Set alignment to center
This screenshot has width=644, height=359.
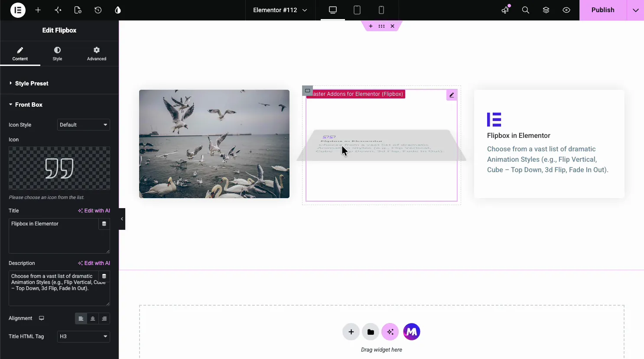[x=93, y=319]
